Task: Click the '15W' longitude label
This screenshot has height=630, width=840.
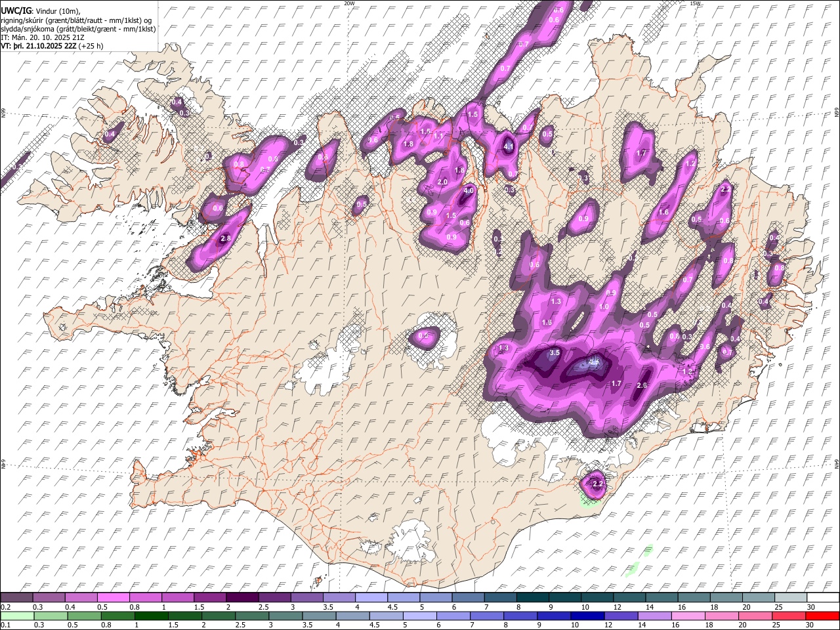Action: coord(695,3)
